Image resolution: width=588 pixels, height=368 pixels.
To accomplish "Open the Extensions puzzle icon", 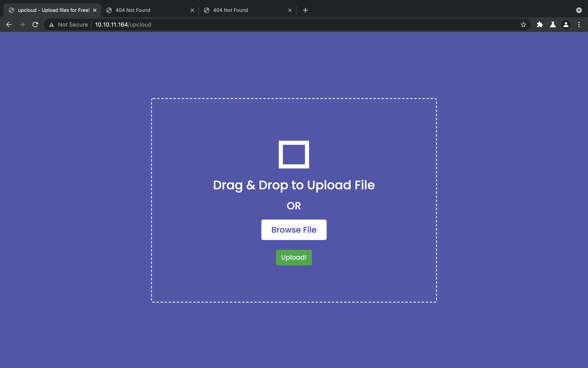I will tap(540, 25).
